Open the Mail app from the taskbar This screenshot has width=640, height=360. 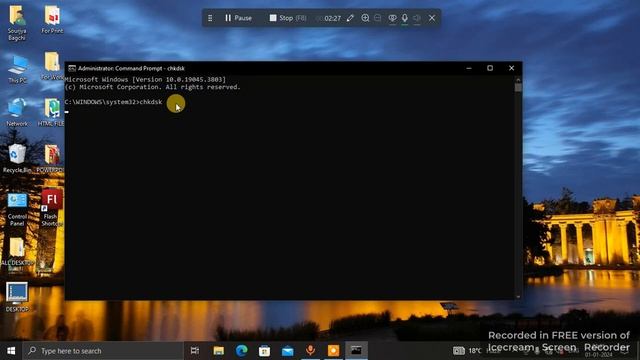[x=287, y=351]
